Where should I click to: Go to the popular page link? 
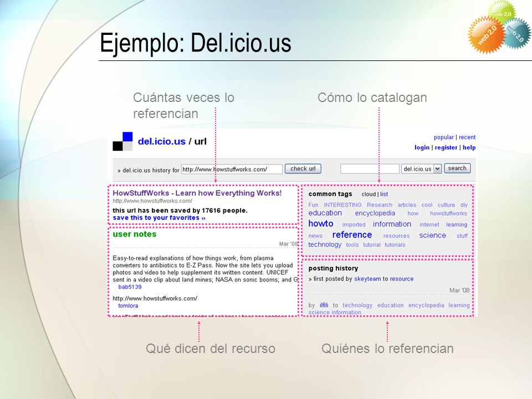click(x=443, y=137)
